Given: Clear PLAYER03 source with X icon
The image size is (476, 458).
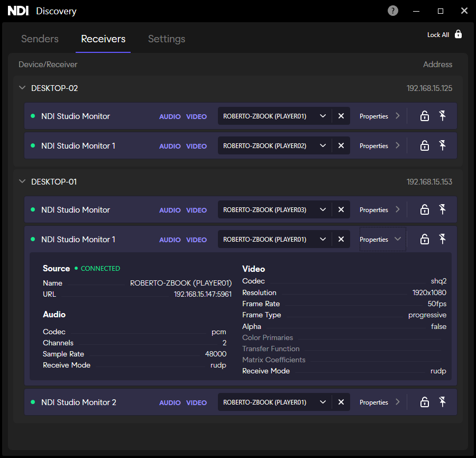Looking at the screenshot, I should click(341, 210).
